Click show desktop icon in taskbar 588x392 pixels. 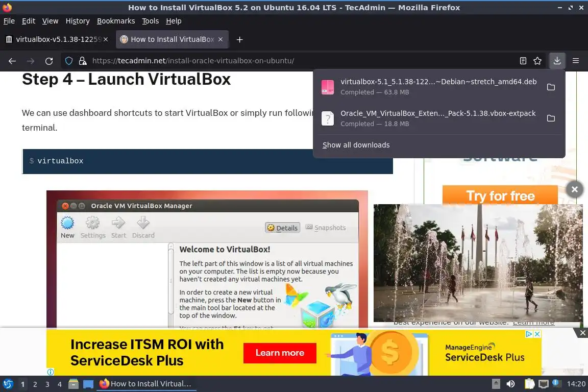[88, 384]
